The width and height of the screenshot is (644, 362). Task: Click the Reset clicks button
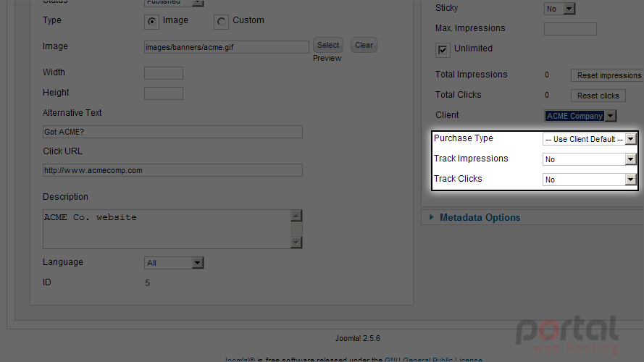(598, 96)
